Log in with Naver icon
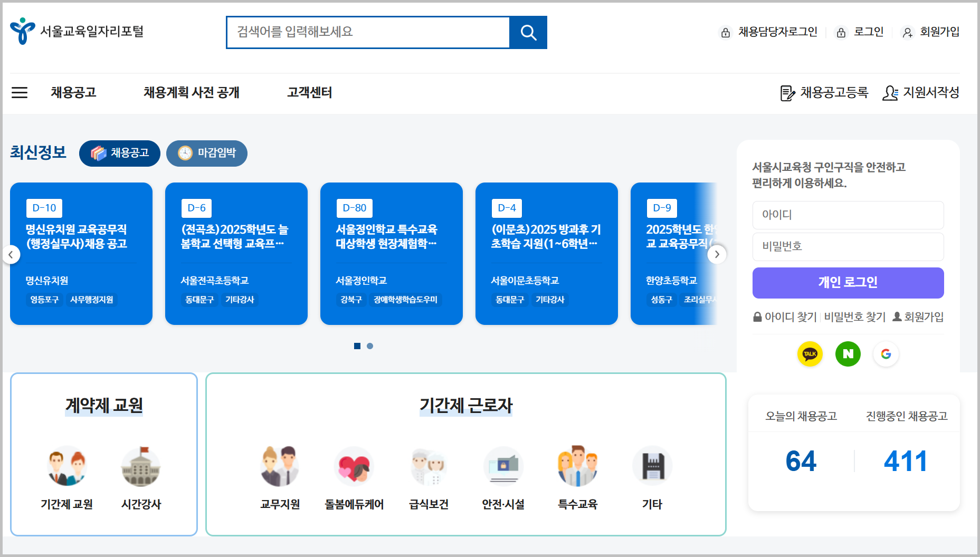980x557 pixels. [x=848, y=354]
